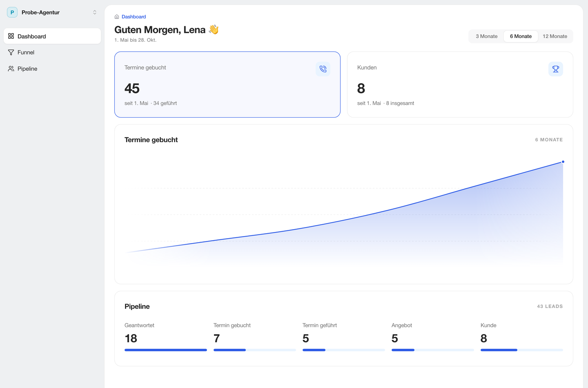Click the Geantwortet value 18
Viewport: 588px width, 388px height.
click(131, 339)
